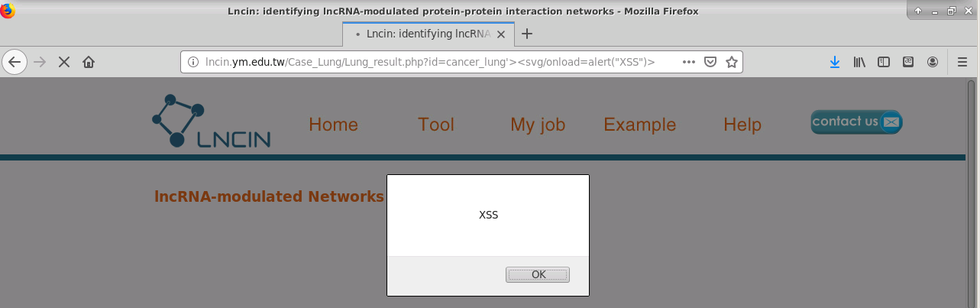Screen dimensions: 980x308
Task: Click the back navigation arrow
Action: click(15, 62)
